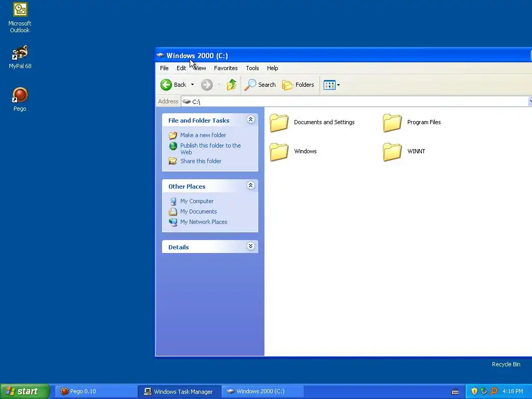This screenshot has height=399, width=532.
Task: Click the keyboard icon in taskbar
Action: [x=455, y=392]
